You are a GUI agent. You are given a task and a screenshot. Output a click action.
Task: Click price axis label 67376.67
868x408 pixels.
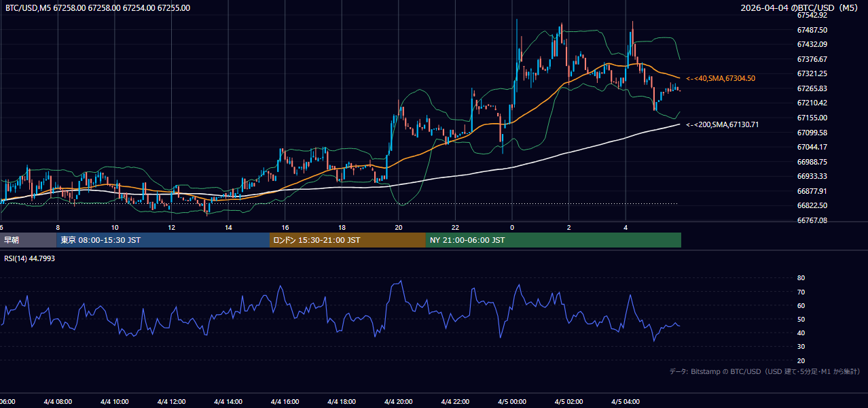(x=812, y=59)
